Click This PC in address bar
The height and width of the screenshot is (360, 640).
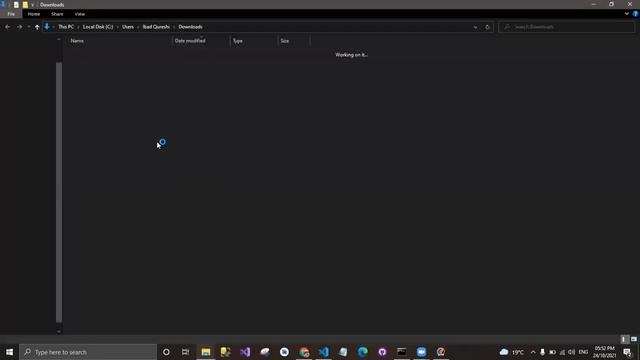click(66, 27)
